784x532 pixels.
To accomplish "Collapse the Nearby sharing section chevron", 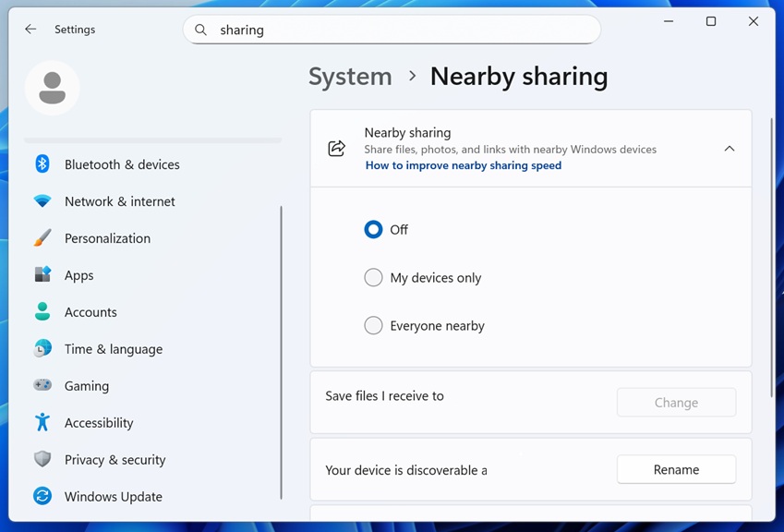I will 729,149.
